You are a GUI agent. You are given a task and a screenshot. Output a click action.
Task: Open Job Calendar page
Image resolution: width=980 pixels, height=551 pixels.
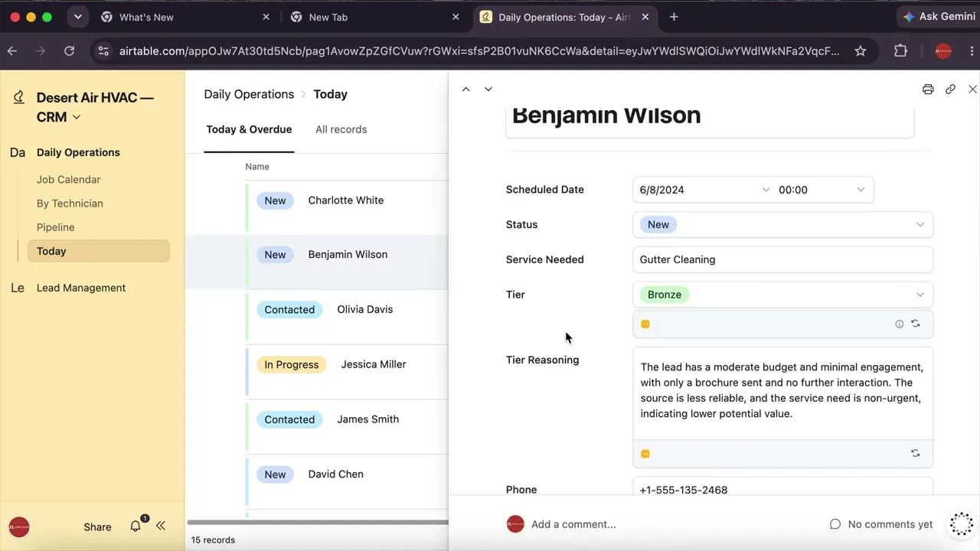(x=68, y=179)
